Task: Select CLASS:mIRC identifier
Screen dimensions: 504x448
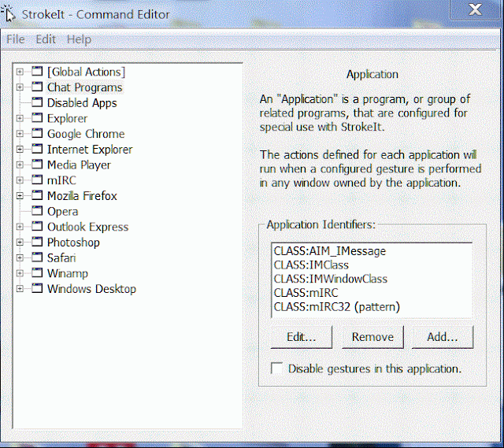Action: (x=306, y=293)
